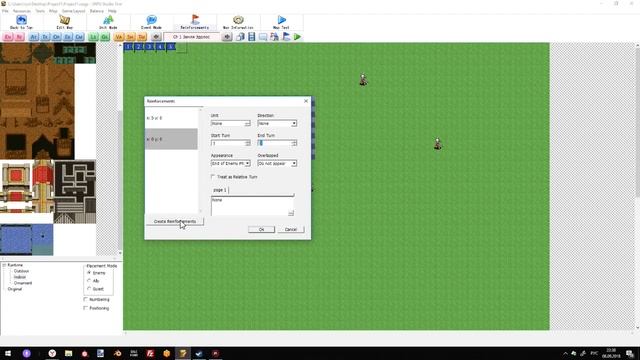The height and width of the screenshot is (360, 640).
Task: Adjust the End Turn spinner arrows
Action: coord(294,143)
